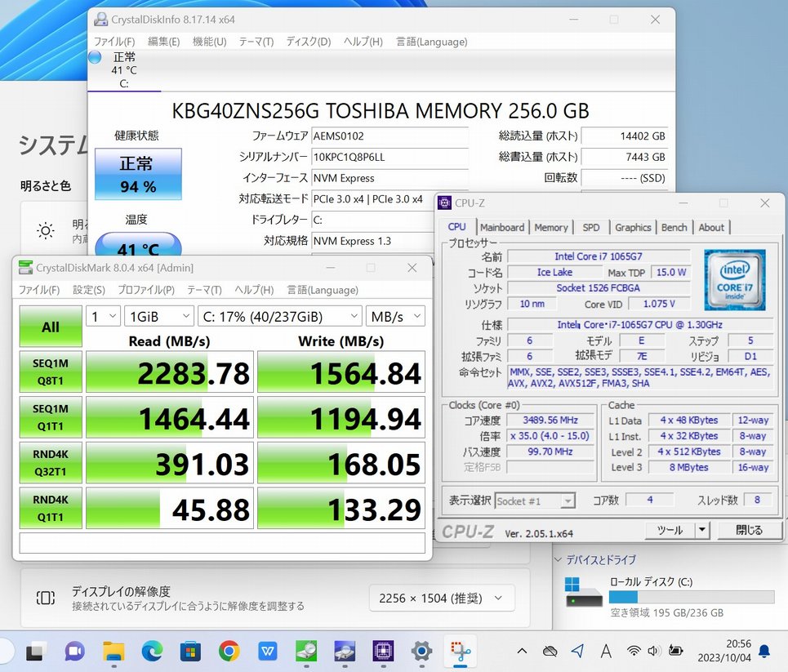This screenshot has height=672, width=788.
Task: Switch to the Bench tab in CPU-Z
Action: [674, 227]
